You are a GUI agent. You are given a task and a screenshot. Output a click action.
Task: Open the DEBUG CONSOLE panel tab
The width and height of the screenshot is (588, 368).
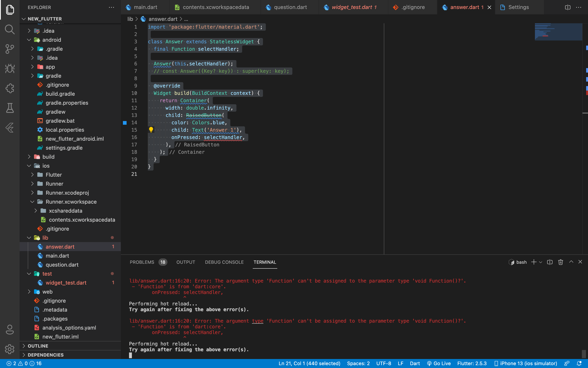pos(224,262)
